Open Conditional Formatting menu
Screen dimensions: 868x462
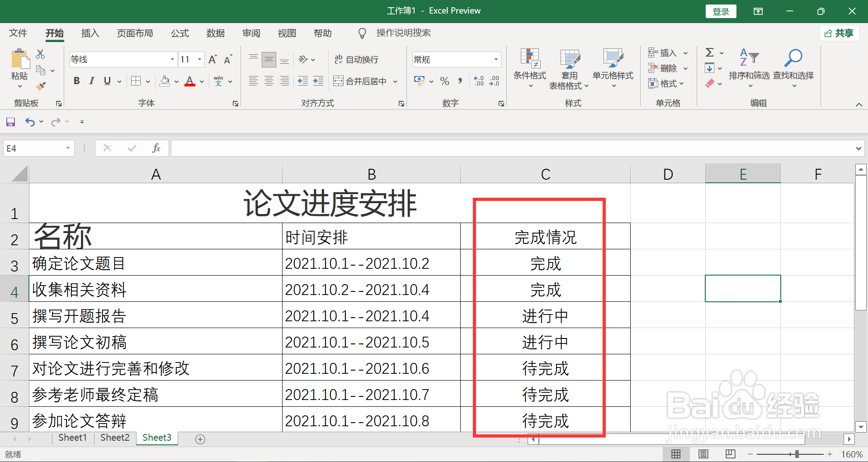(530, 67)
